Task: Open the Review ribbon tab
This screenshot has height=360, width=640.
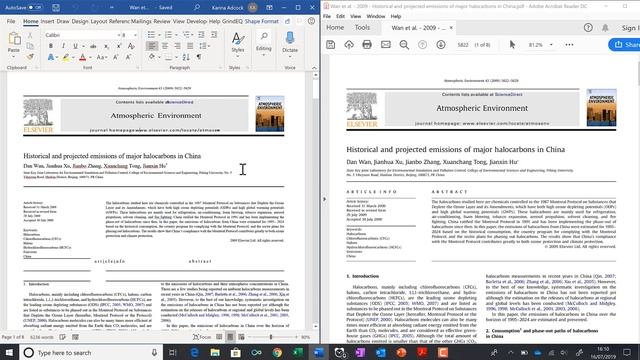Action: [x=162, y=21]
